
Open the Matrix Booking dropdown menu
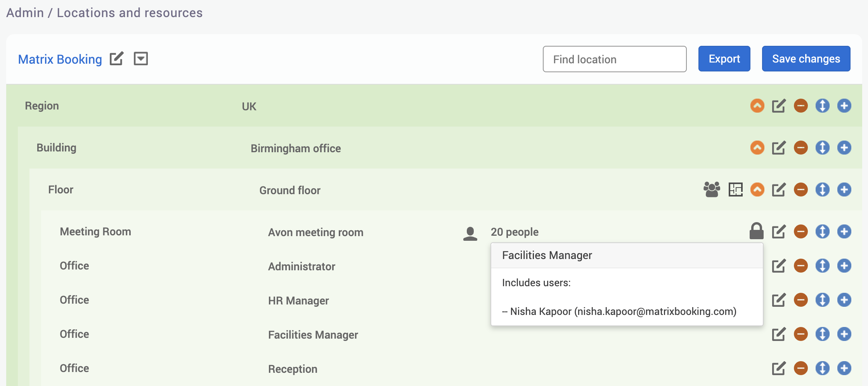[x=141, y=59]
